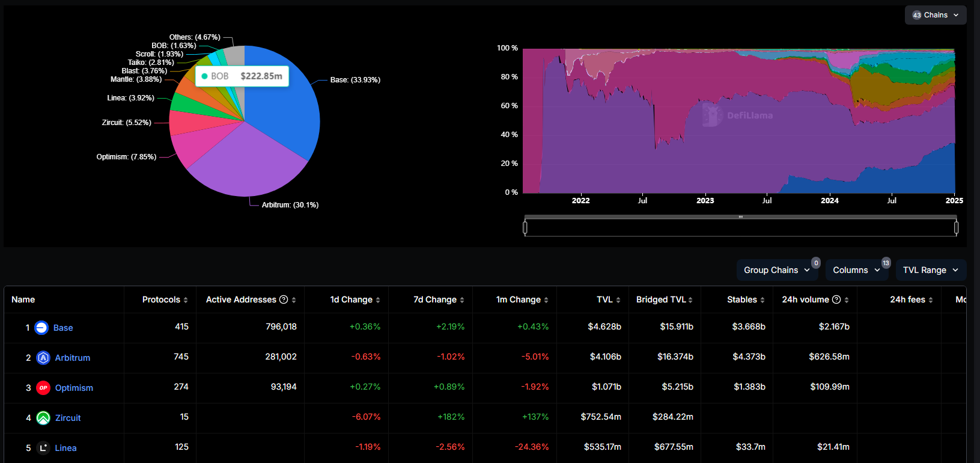The image size is (980, 463).
Task: Click the Arbitrum chain logo icon
Action: tap(43, 358)
